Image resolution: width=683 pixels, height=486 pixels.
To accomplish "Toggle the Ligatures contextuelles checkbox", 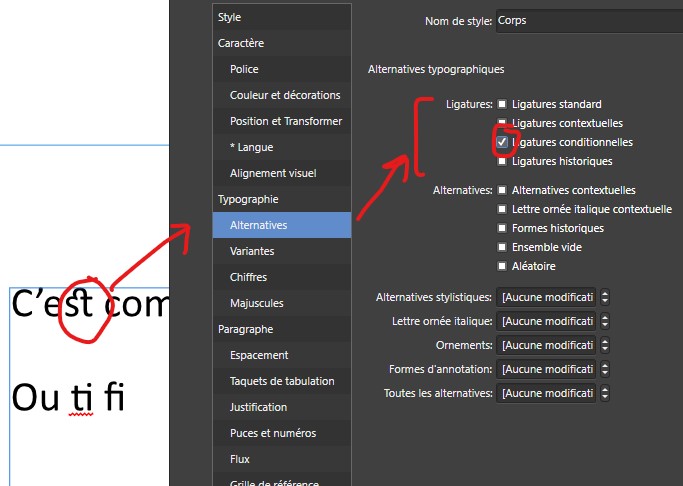I will [x=502, y=123].
